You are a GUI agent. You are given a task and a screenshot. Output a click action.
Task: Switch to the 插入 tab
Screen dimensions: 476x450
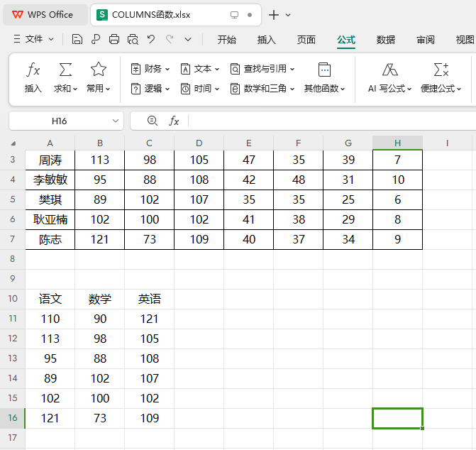pyautogui.click(x=266, y=40)
